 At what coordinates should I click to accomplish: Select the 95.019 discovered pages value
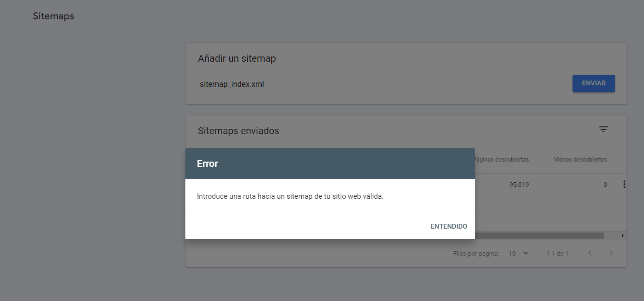[x=519, y=184]
